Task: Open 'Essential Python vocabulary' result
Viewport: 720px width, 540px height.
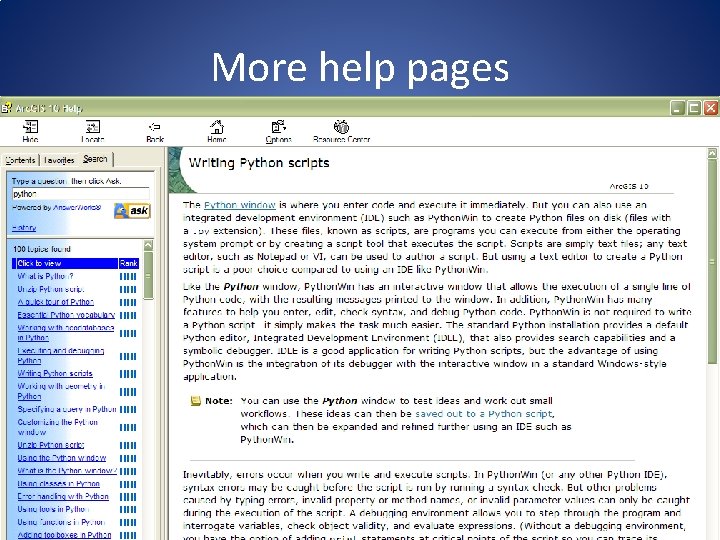Action: [x=66, y=315]
